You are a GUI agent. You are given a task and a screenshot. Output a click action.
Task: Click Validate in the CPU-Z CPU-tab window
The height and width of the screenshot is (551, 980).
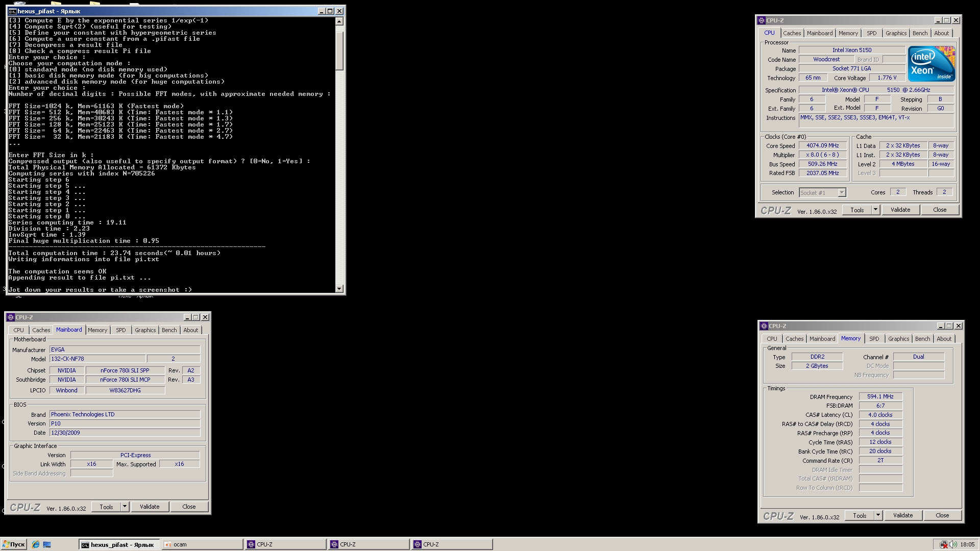(900, 210)
